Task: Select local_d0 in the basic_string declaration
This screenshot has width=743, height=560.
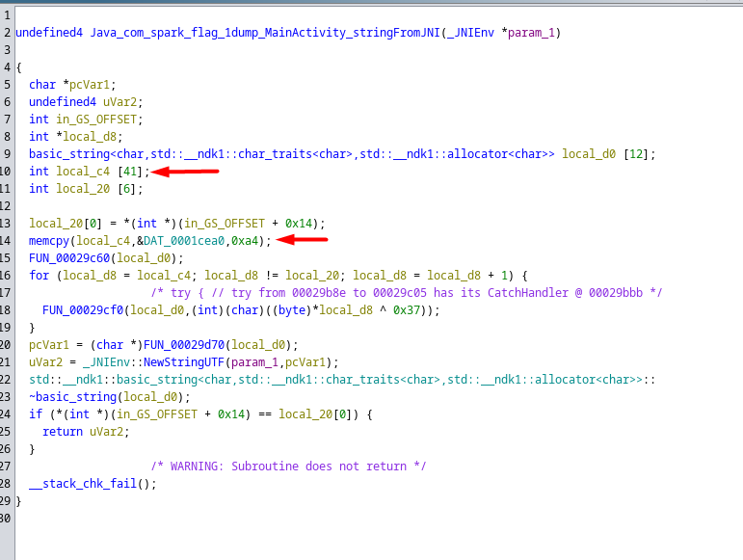Action: tap(589, 154)
